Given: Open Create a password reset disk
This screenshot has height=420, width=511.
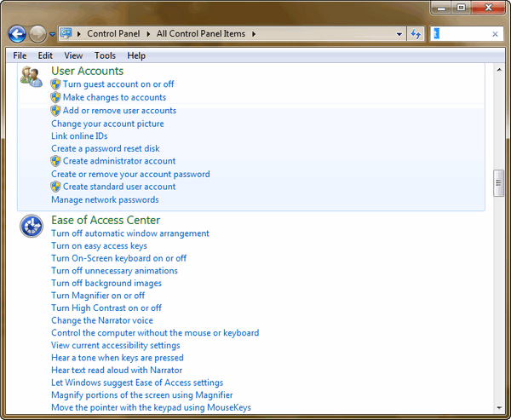Looking at the screenshot, I should coord(106,148).
